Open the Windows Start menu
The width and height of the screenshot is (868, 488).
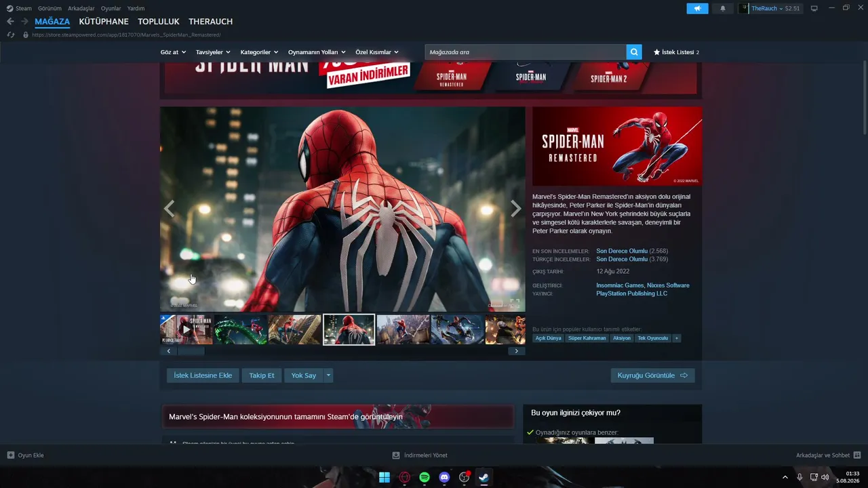click(x=384, y=477)
